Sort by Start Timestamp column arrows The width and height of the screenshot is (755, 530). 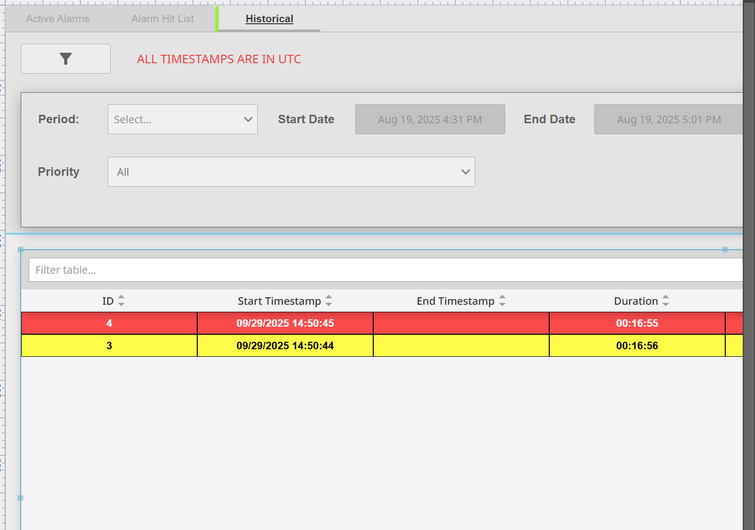click(329, 301)
